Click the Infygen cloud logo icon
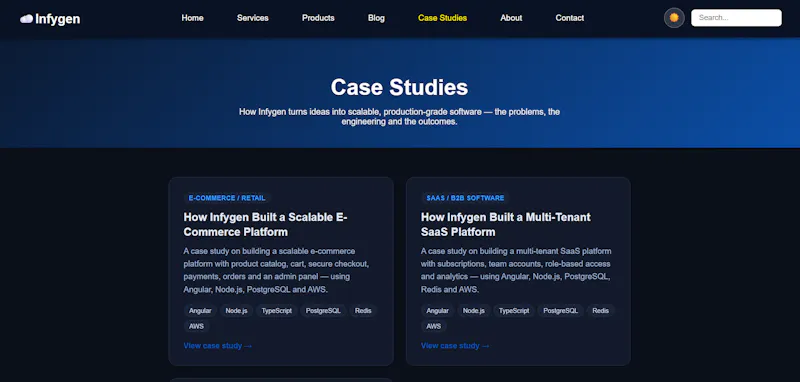 point(27,19)
